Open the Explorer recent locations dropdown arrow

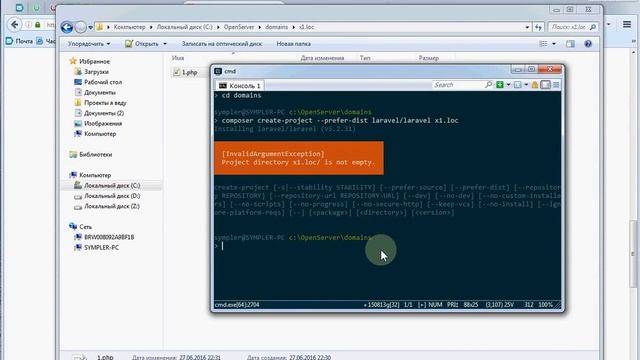click(x=91, y=27)
